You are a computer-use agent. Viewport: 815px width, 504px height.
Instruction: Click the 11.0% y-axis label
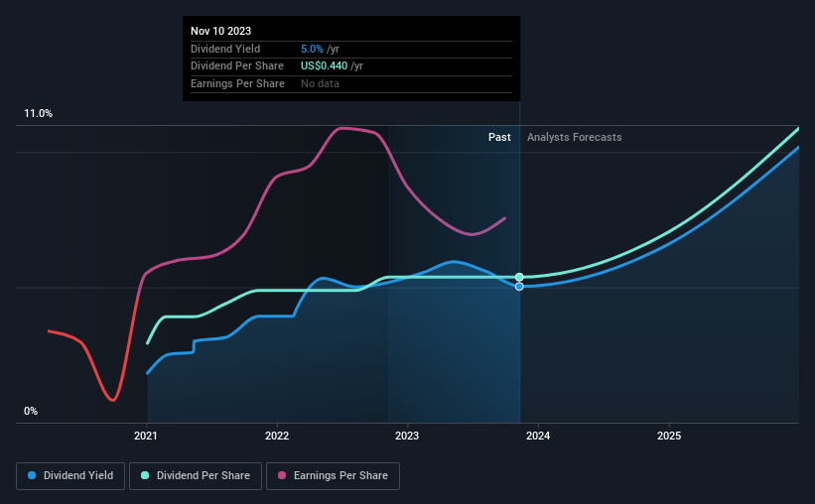(38, 114)
